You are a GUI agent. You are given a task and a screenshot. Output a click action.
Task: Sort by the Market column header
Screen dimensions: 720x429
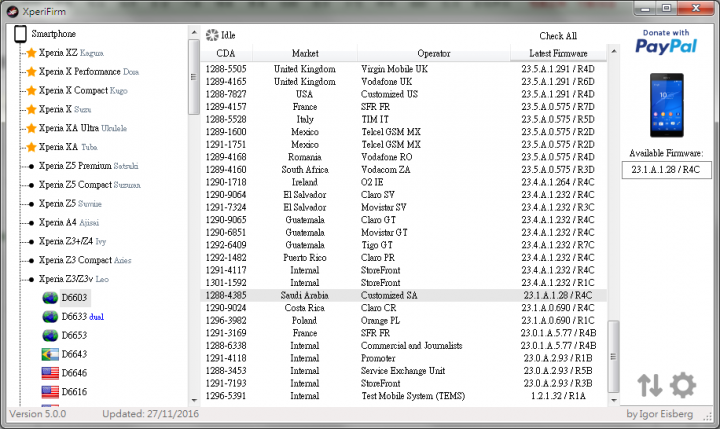tap(305, 53)
